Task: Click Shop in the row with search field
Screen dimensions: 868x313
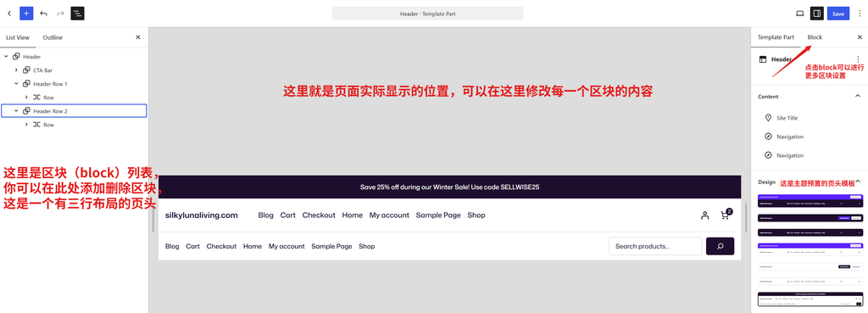Action: [366, 247]
